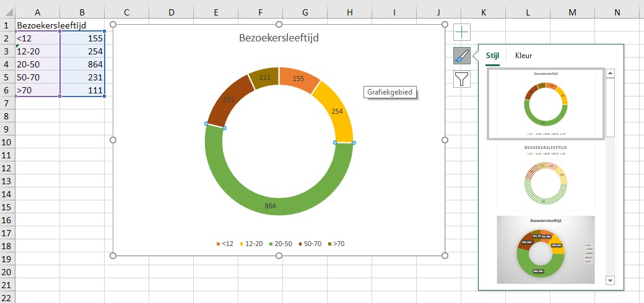
Task: Select the yellow donut segment labeled 254
Action: point(337,111)
